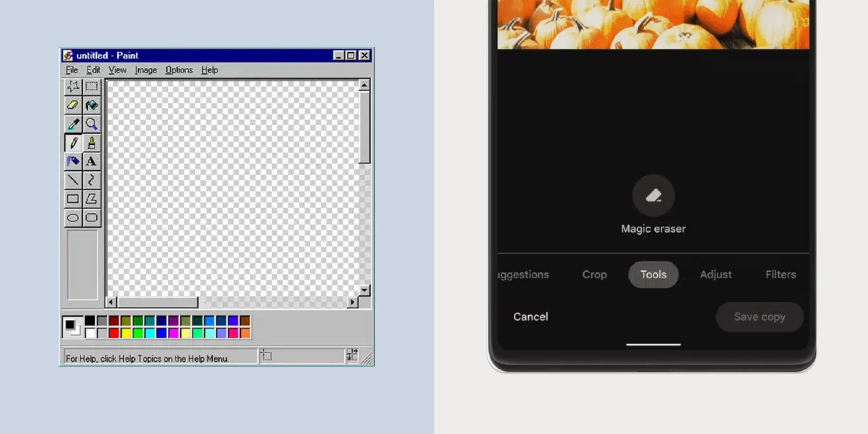
Task: Open the Image menu
Action: pyautogui.click(x=145, y=70)
